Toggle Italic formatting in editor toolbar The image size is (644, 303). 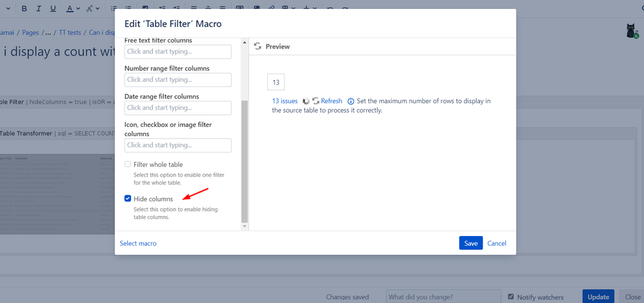pyautogui.click(x=39, y=8)
